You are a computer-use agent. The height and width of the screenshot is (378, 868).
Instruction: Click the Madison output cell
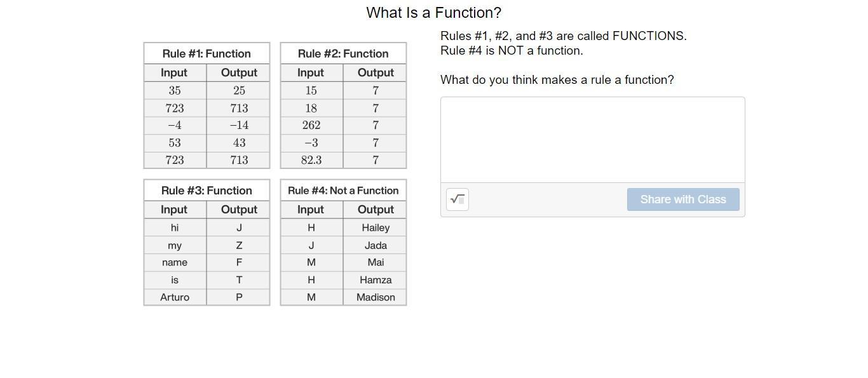[376, 297]
